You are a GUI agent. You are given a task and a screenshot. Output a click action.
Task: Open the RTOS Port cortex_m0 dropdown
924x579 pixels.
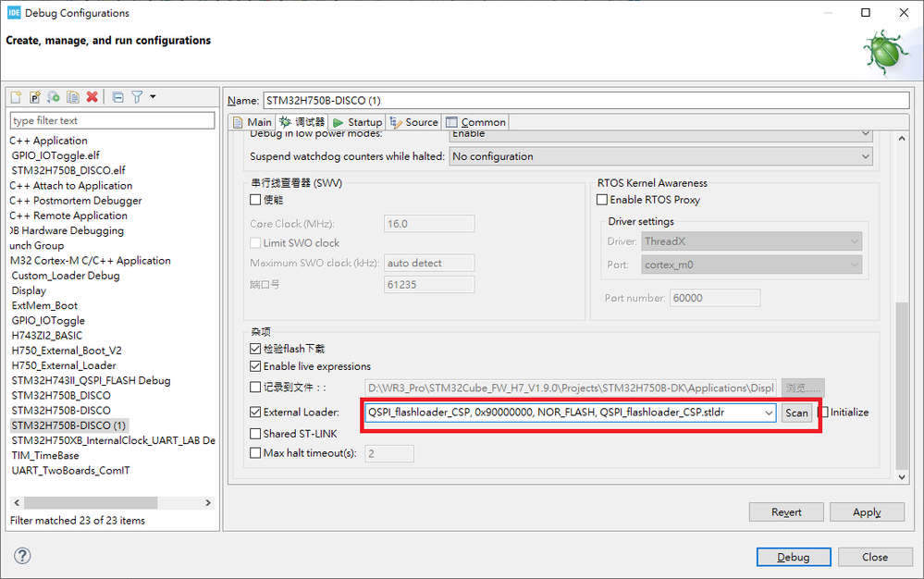click(x=751, y=265)
